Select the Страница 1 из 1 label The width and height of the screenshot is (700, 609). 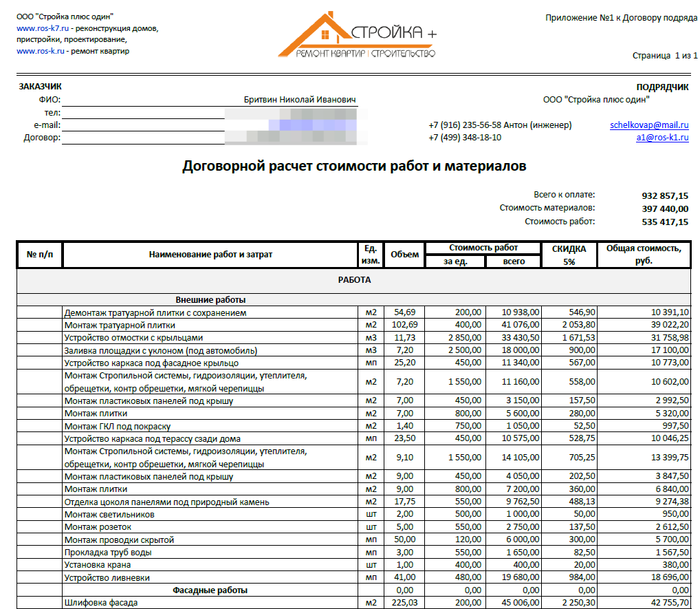click(665, 56)
